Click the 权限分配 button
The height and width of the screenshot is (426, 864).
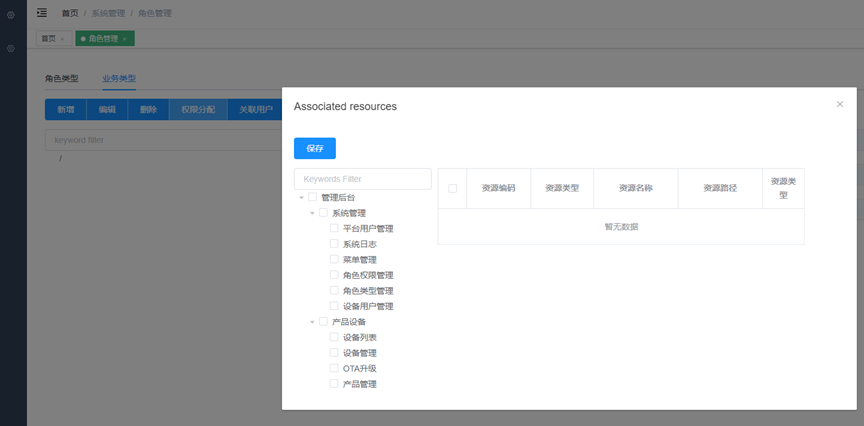tap(198, 110)
